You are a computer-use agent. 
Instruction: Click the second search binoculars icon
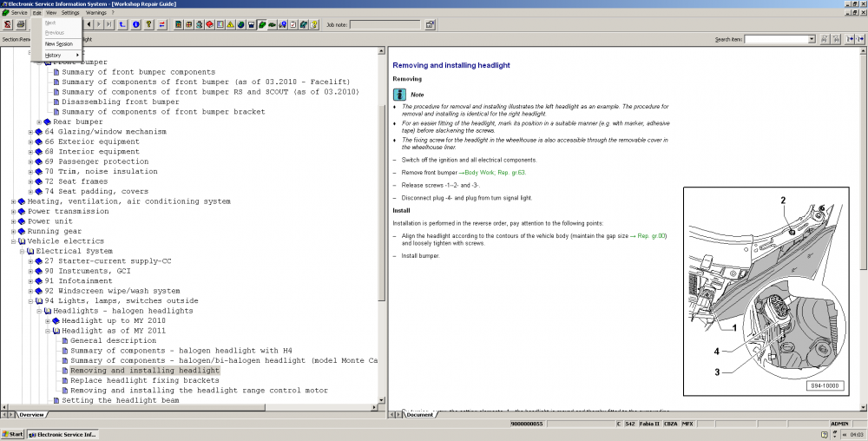click(836, 39)
